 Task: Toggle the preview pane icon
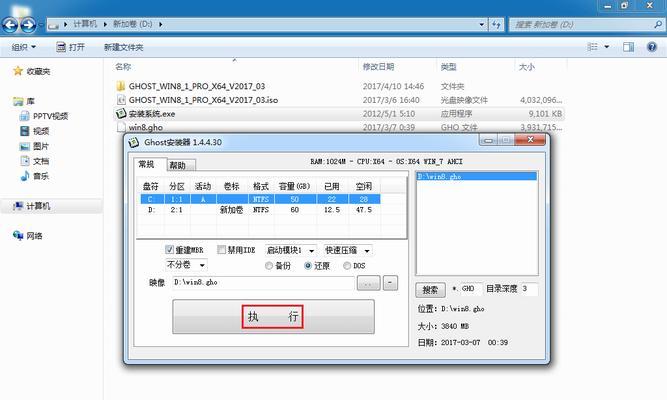(628, 47)
